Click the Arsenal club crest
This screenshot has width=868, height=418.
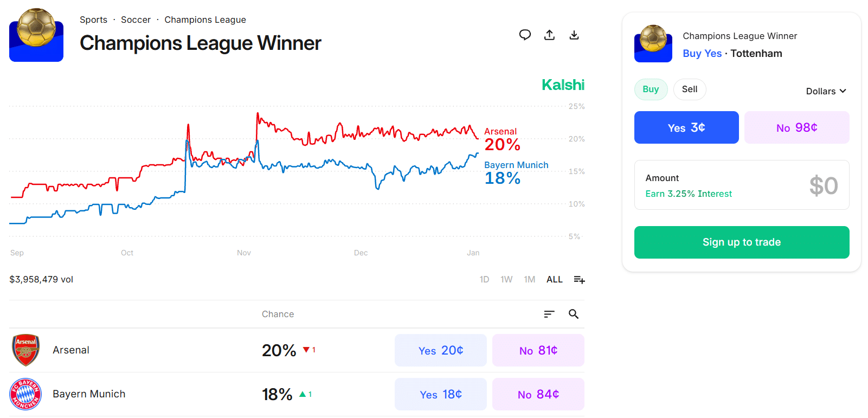25,350
